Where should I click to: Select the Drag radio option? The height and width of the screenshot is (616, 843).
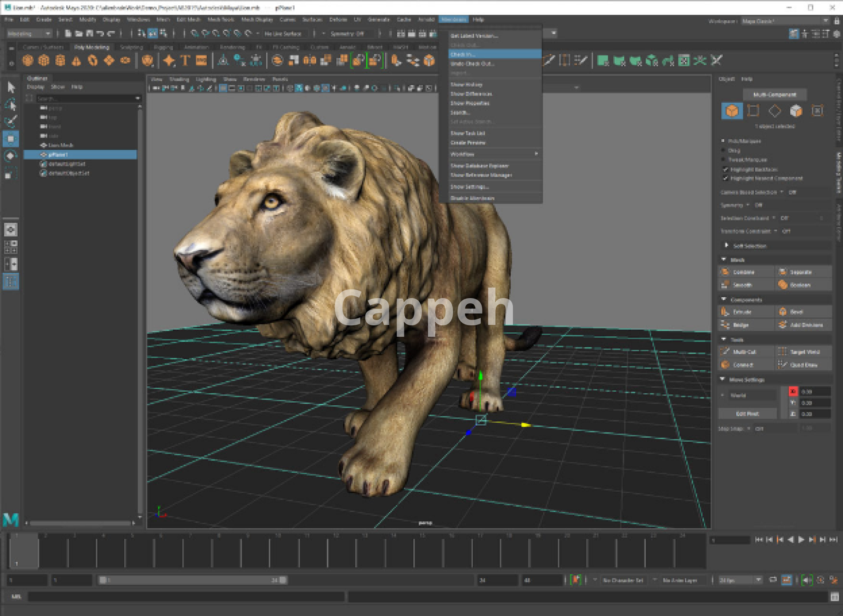724,150
